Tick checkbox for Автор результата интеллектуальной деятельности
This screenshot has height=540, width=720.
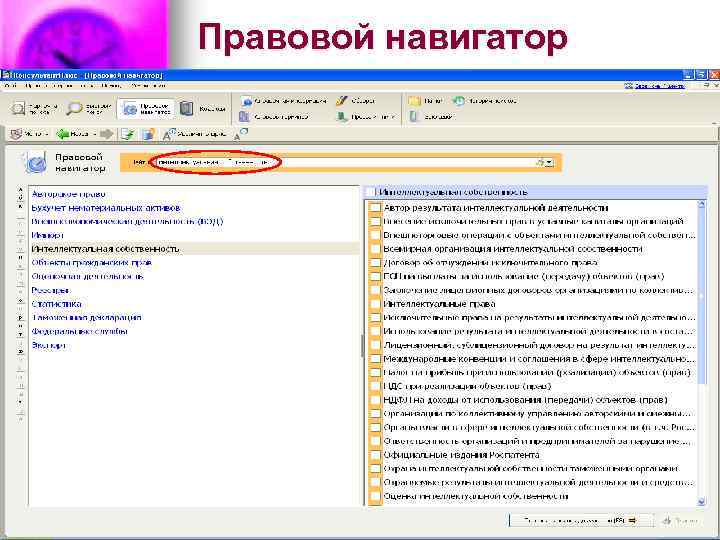point(375,208)
